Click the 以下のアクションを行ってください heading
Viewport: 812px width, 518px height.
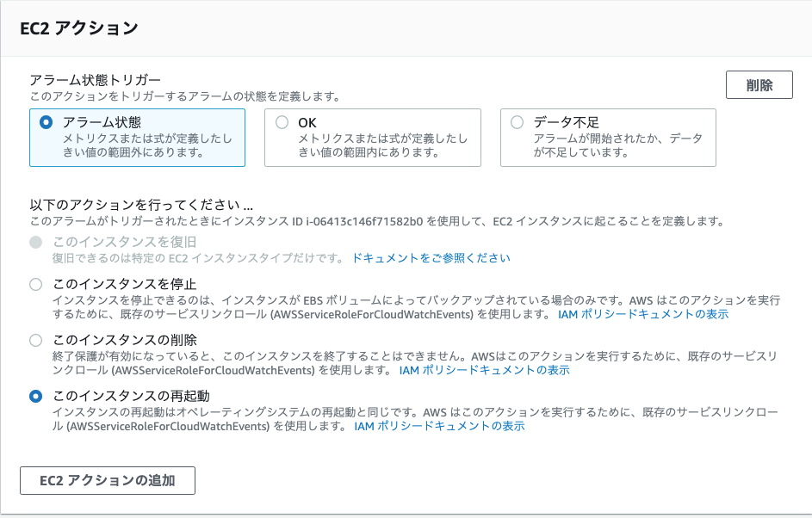click(141, 205)
